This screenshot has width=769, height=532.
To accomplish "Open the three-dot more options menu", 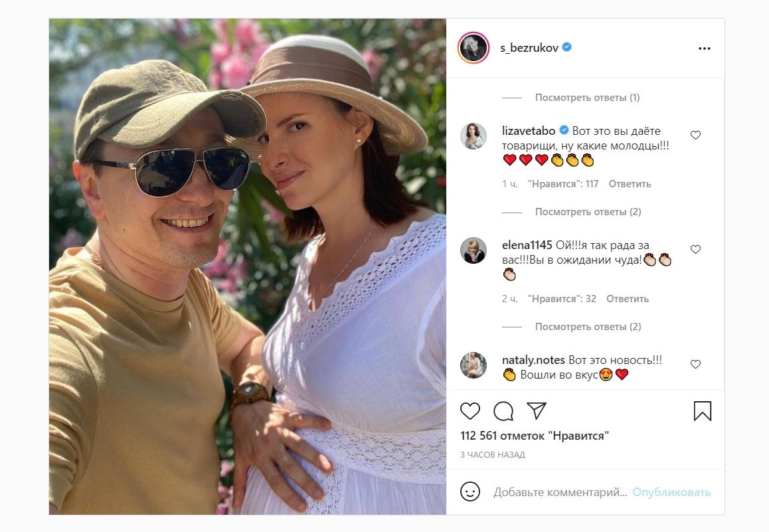I will [x=705, y=48].
